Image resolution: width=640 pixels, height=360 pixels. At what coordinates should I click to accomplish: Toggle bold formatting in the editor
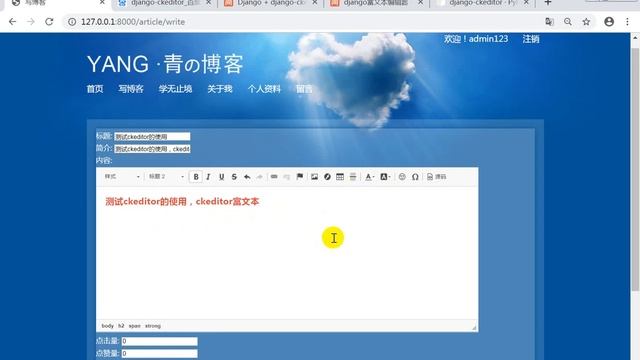(196, 177)
